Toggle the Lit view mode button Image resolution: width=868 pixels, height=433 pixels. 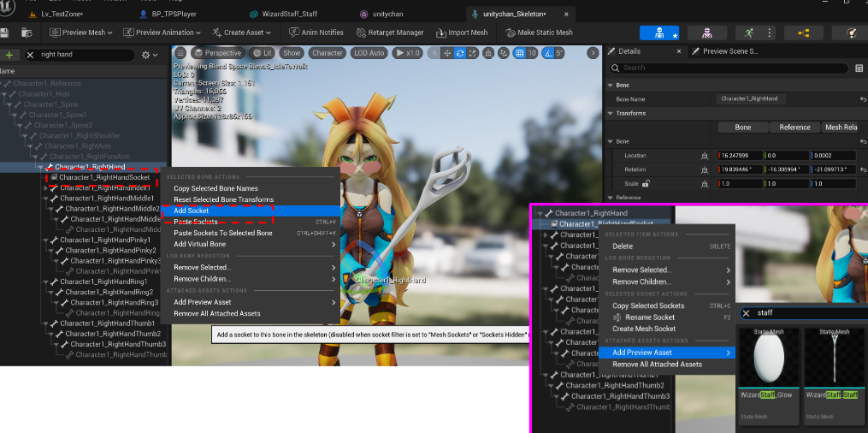pyautogui.click(x=262, y=53)
